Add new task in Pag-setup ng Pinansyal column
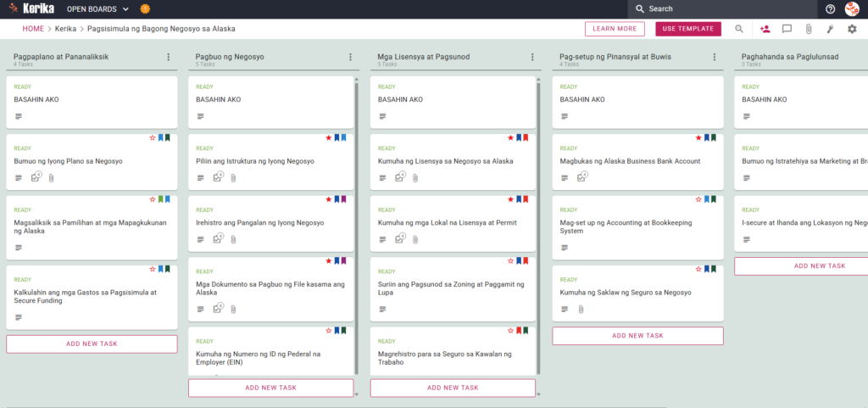The height and width of the screenshot is (408, 868). [637, 336]
